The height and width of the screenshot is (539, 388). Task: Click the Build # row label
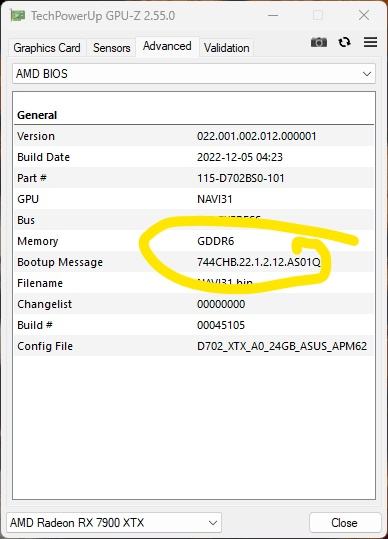(x=35, y=325)
